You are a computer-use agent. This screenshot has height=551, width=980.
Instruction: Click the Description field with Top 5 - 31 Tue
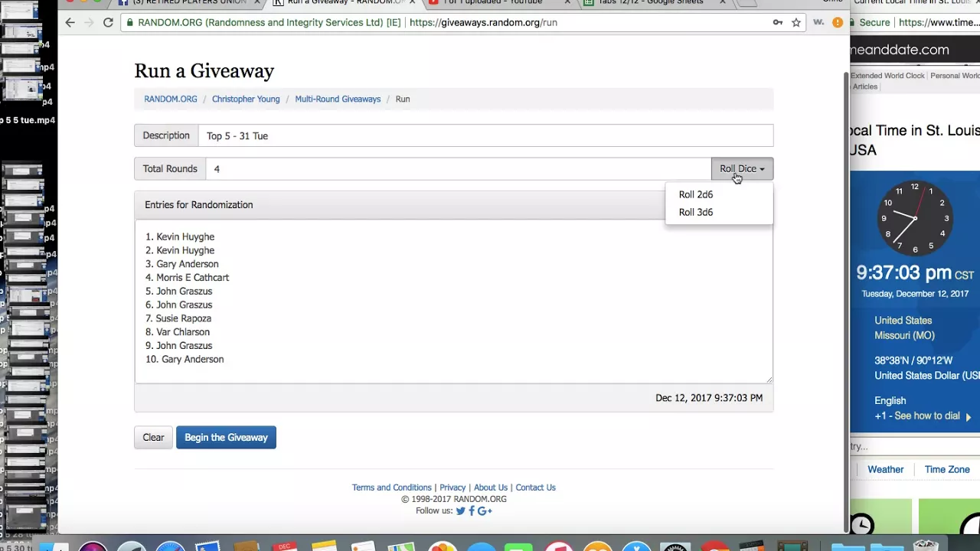(x=485, y=135)
